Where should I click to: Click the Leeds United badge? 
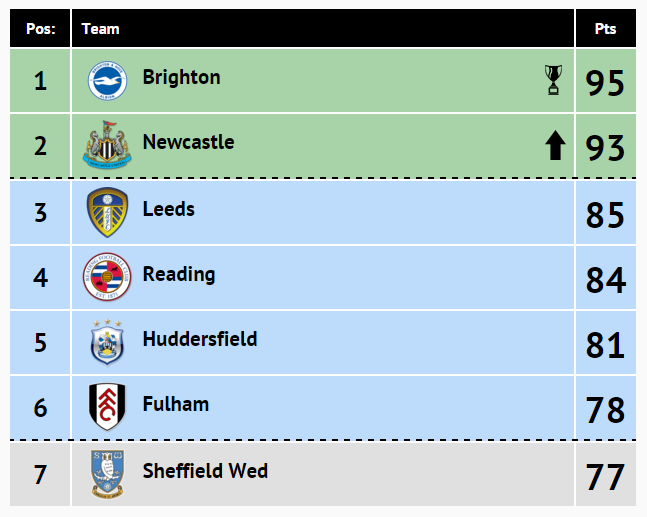coord(107,212)
